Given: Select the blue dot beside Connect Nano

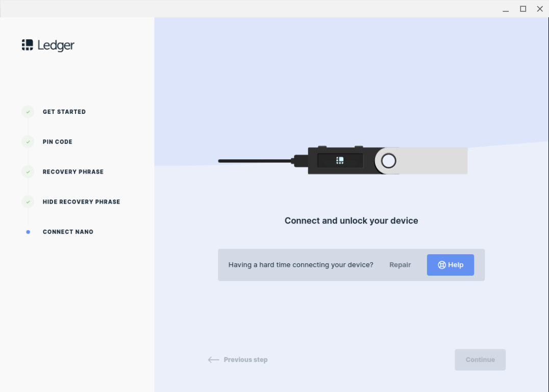Looking at the screenshot, I should pos(28,232).
